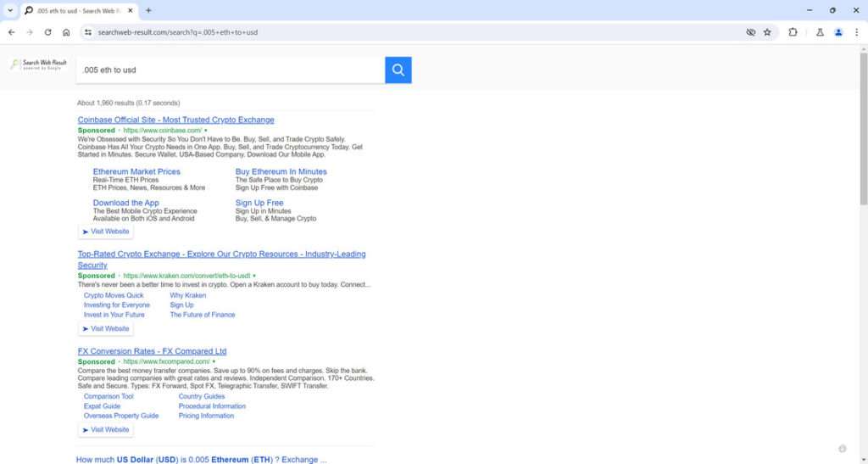
Task: Click the 'About 1,960 results' text
Action: pyautogui.click(x=129, y=103)
